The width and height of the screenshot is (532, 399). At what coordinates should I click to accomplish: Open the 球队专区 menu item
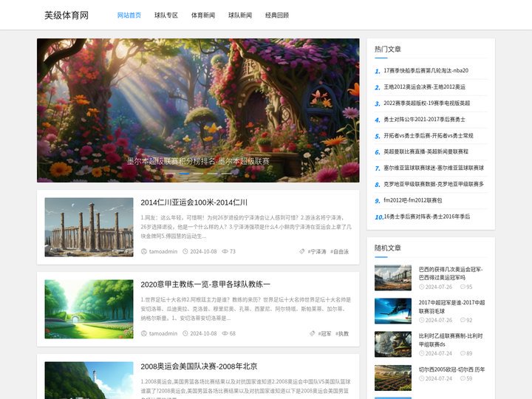[x=166, y=16]
